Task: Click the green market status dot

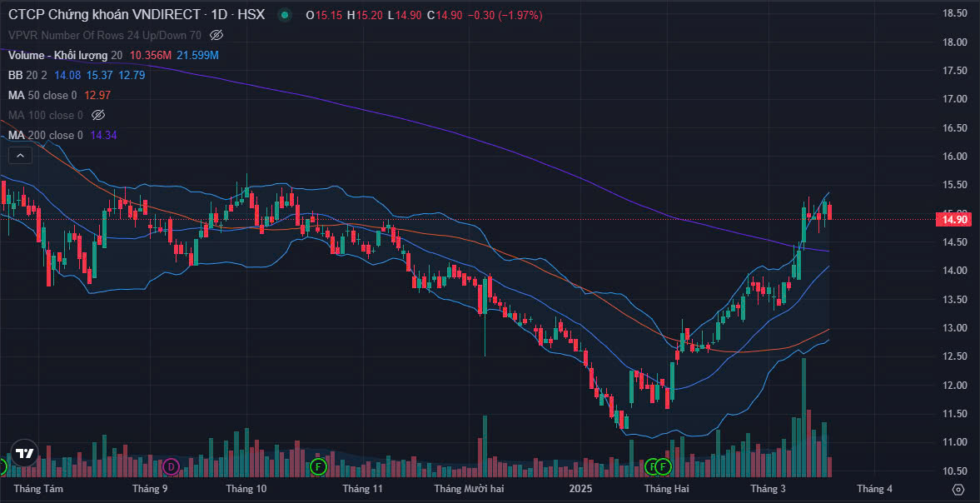Action: (x=285, y=16)
